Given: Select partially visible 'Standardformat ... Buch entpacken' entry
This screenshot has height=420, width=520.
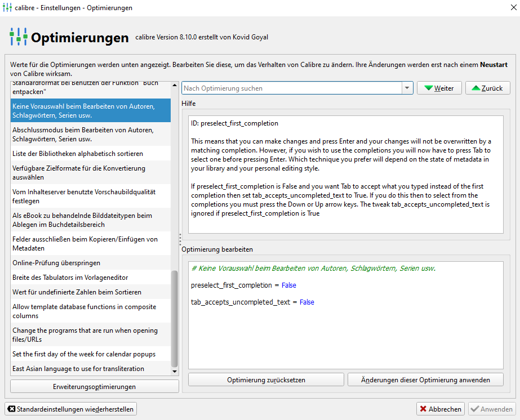Looking at the screenshot, I should pos(91,90).
